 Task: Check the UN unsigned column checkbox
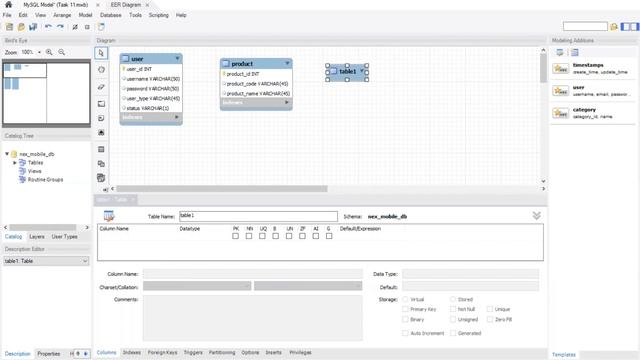point(289,236)
